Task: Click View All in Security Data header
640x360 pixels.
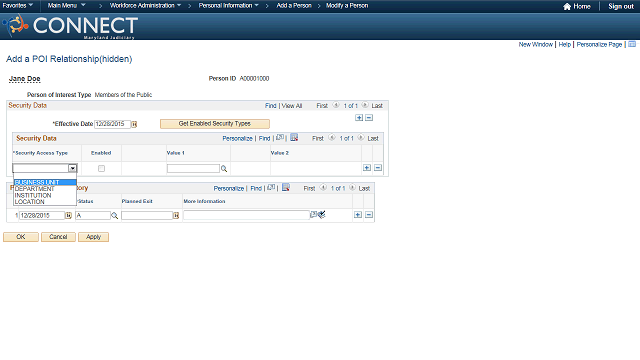Action: 292,106
